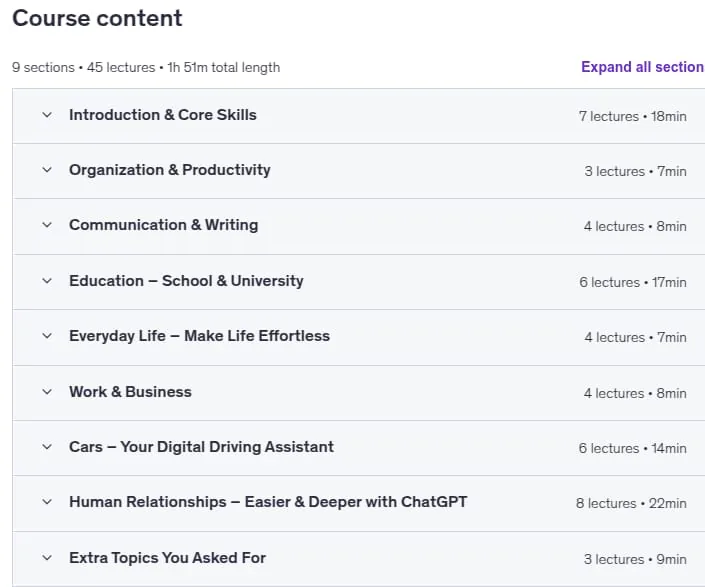Click 7 lectures • 18min label
This screenshot has width=705, height=587.
pyautogui.click(x=633, y=116)
